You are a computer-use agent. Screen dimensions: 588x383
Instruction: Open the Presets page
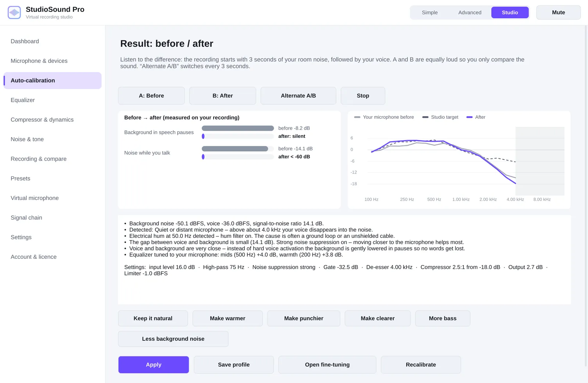click(53, 179)
